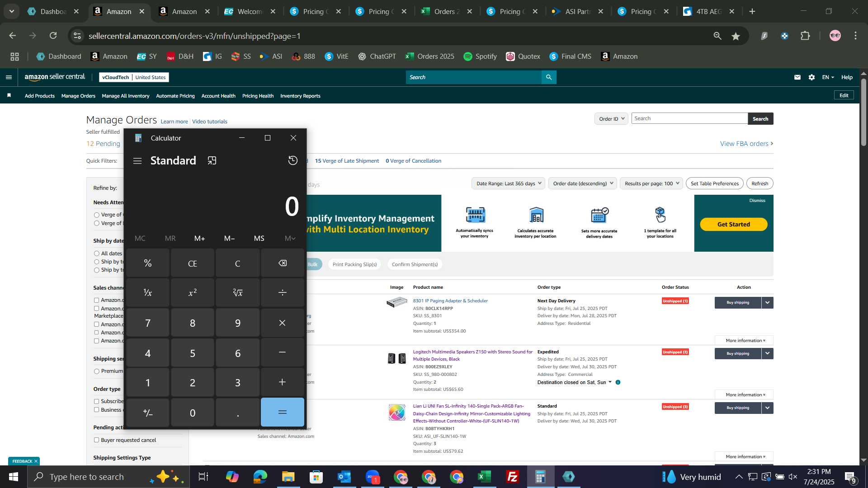Expand More information for 8301 IP Paging order

[x=744, y=341]
